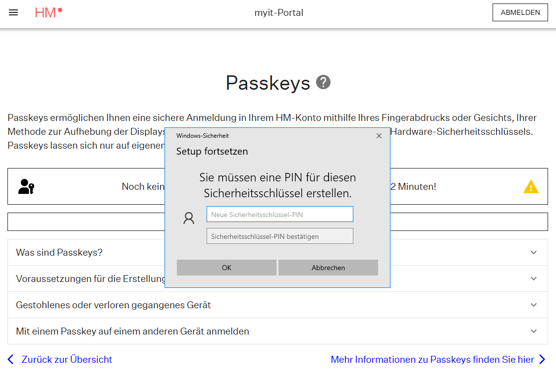Click the user icon in the dialog

tap(189, 218)
